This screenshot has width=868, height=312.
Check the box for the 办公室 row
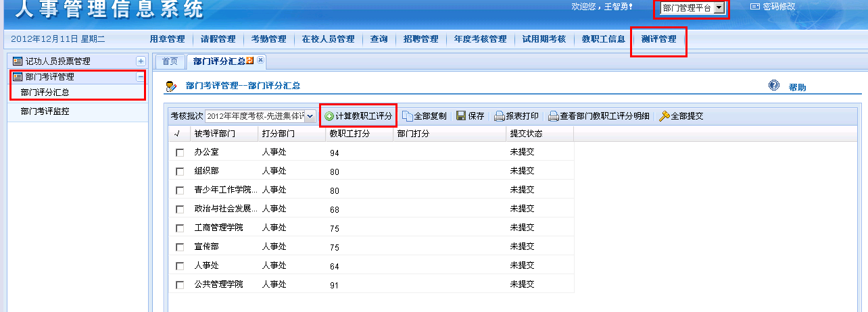click(x=180, y=153)
